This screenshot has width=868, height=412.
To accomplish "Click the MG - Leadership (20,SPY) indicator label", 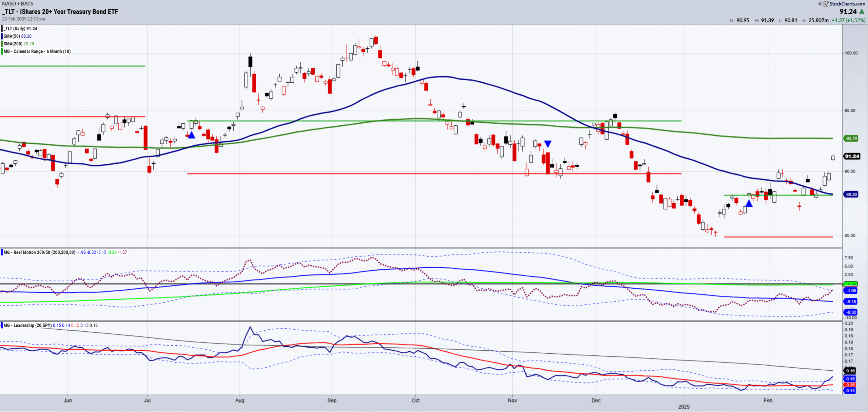I will (x=28, y=325).
